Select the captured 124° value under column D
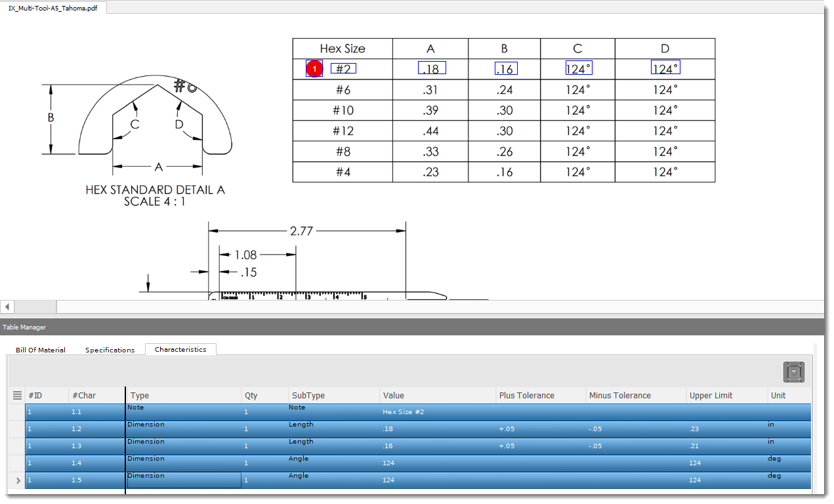The height and width of the screenshot is (504, 834). coord(665,67)
